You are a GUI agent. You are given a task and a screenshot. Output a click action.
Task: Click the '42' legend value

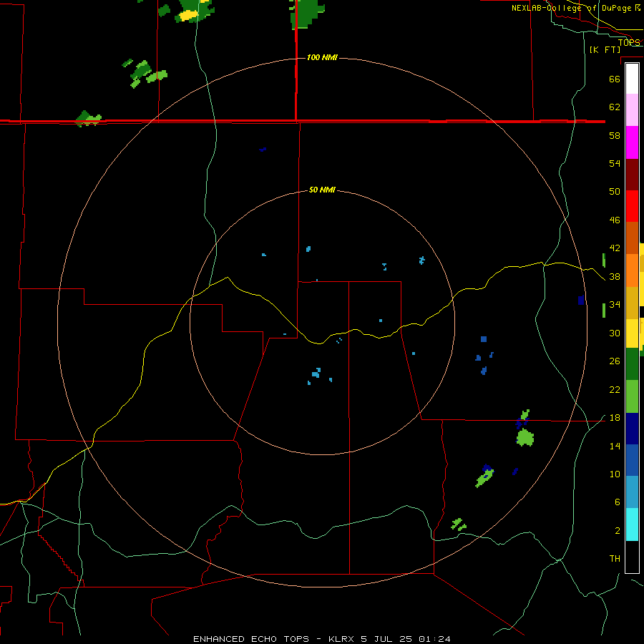(615, 248)
